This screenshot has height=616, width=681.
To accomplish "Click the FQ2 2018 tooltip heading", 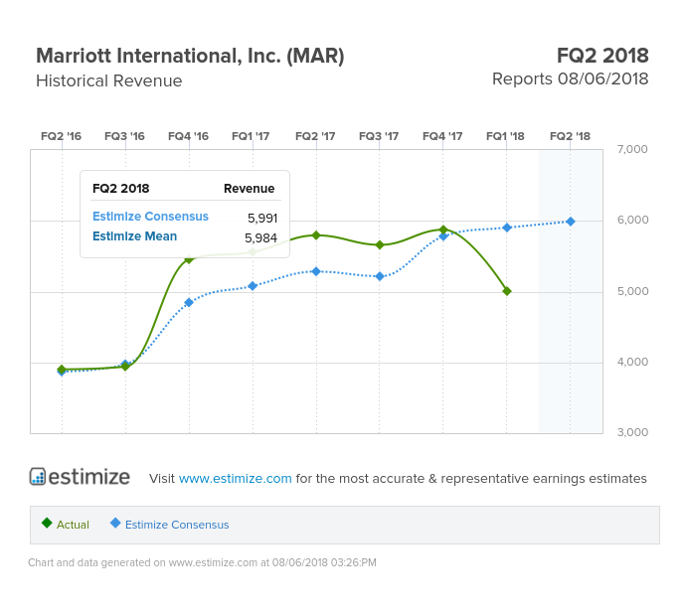I will pyautogui.click(x=120, y=189).
